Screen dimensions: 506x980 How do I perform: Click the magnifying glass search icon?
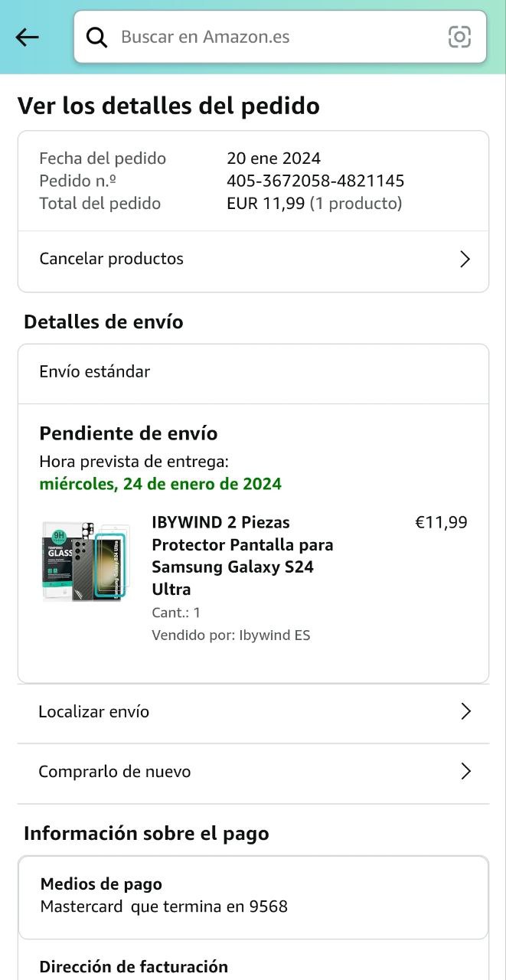97,37
